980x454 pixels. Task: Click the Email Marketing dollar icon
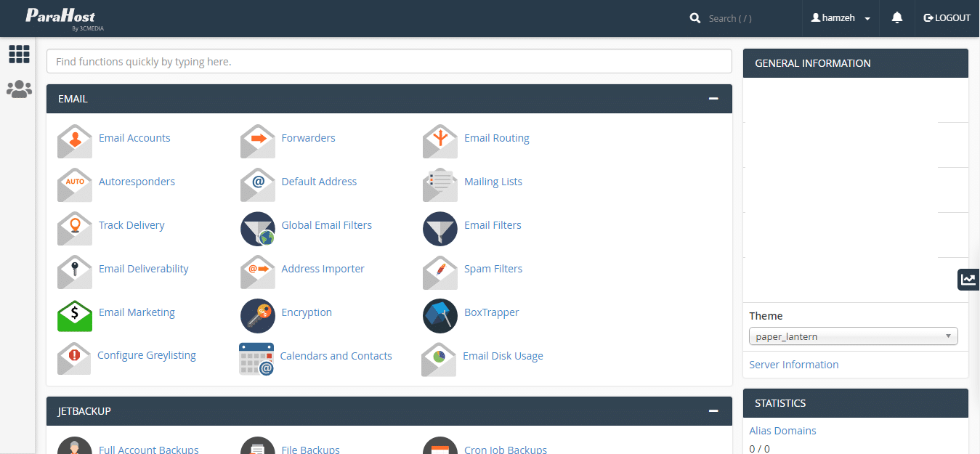(x=75, y=316)
